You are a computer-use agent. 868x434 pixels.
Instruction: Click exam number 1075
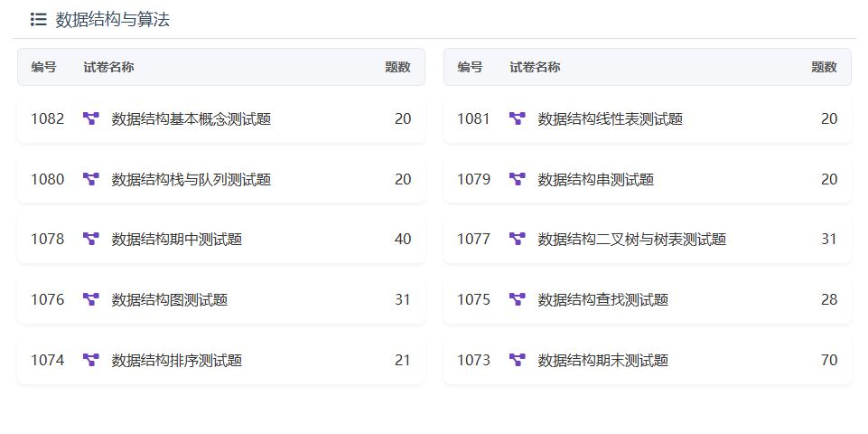pyautogui.click(x=473, y=300)
